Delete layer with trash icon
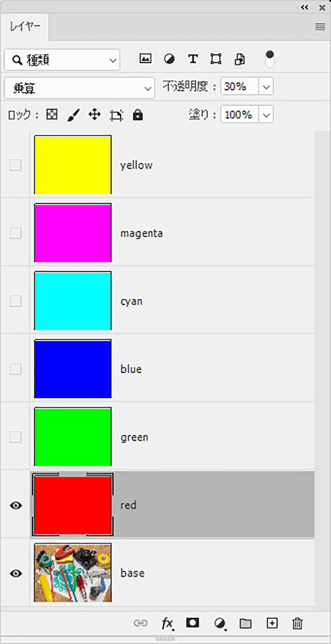331x644 pixels. 297,623
